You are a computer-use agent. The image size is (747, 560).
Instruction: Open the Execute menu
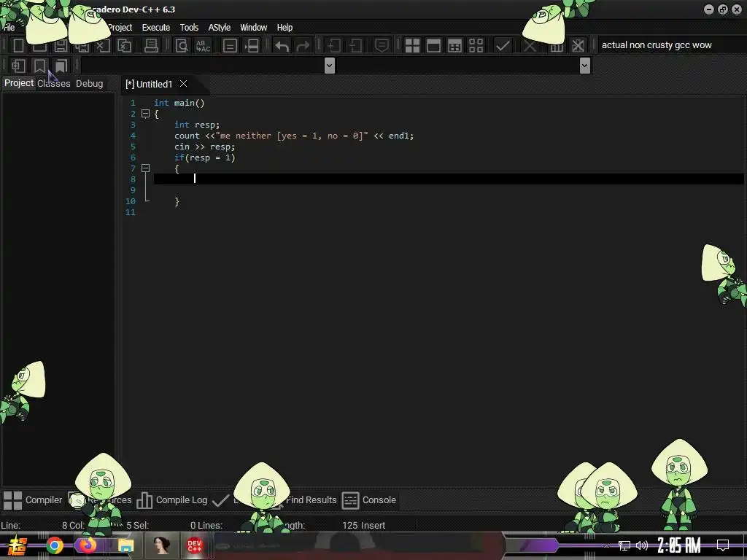coord(156,28)
